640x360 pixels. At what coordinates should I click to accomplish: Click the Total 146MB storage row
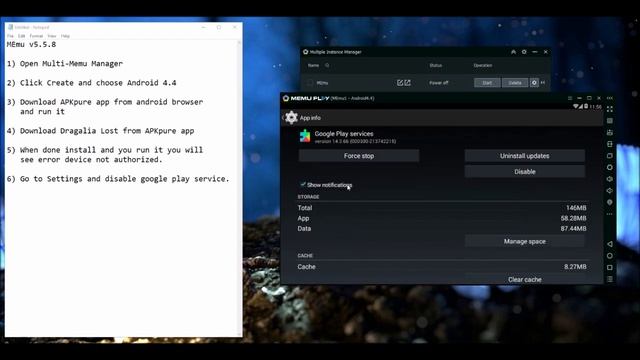[442, 208]
